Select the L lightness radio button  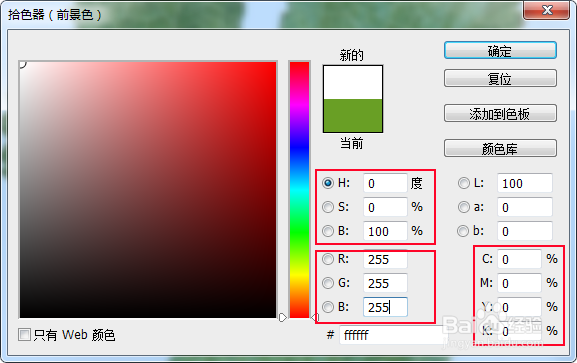coord(464,183)
